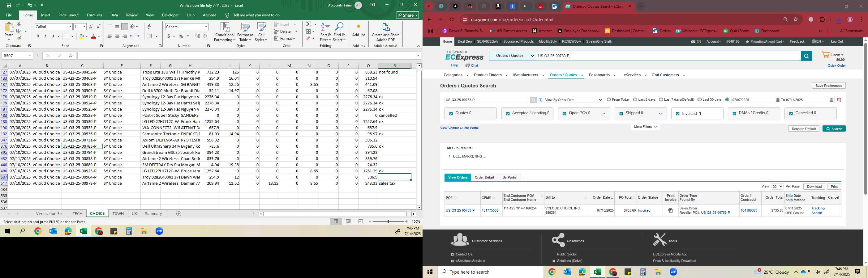This screenshot has width=868, height=278.
Task: Click the ECExpress search magnifier button
Action: (x=806, y=56)
